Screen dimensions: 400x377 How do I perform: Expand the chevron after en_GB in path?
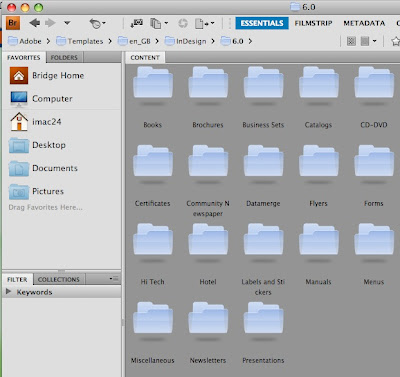click(x=157, y=41)
